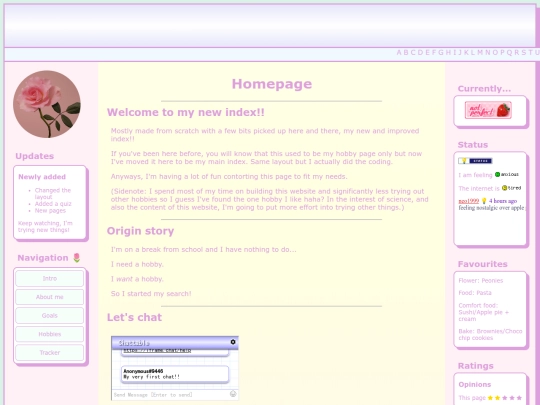Click the lightbulb beside 4 hours ago
The height and width of the screenshot is (405, 540).
[x=484, y=201]
